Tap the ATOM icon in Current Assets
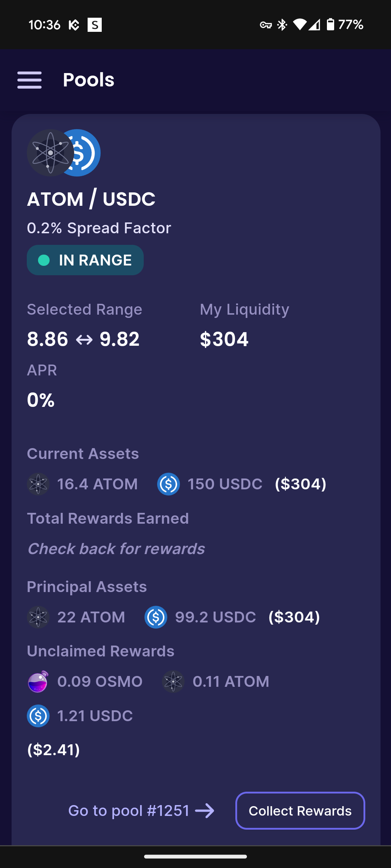This screenshot has height=868, width=391. point(38,484)
